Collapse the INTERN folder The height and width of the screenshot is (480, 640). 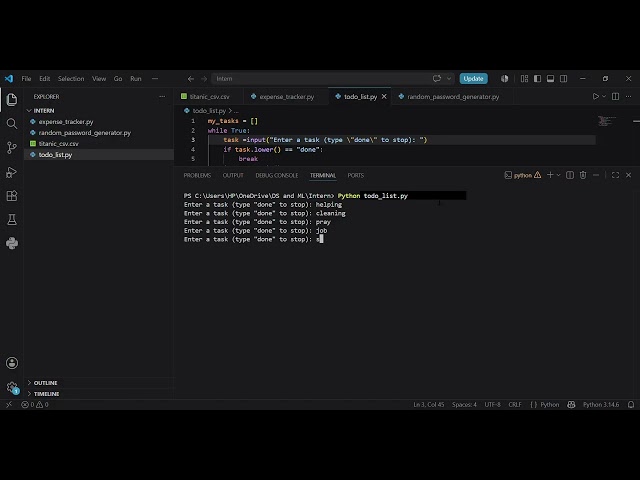44,111
